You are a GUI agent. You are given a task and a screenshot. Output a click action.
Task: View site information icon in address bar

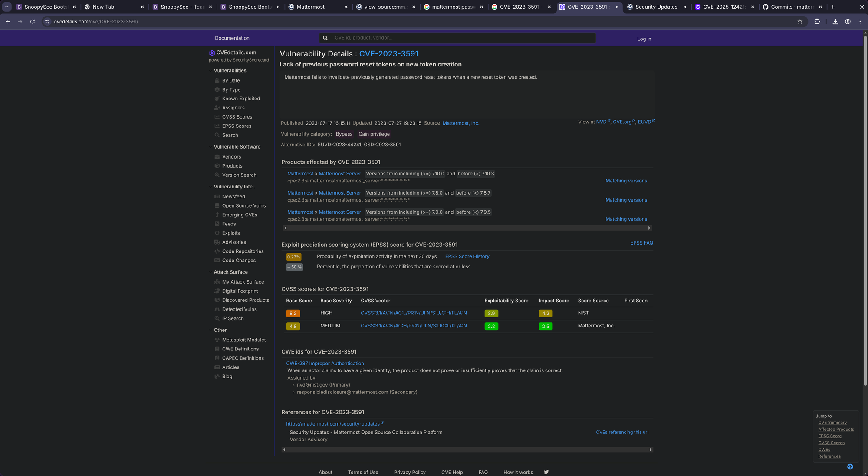point(47,21)
